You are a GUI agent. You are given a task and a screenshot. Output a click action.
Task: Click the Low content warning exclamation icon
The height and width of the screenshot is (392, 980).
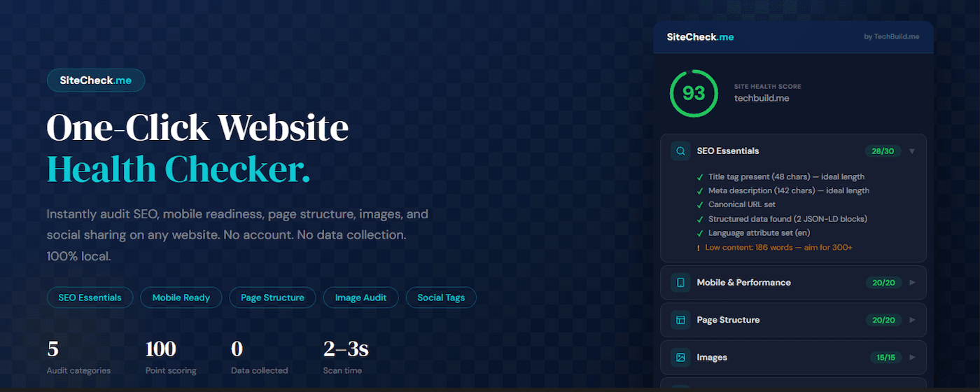(x=698, y=248)
